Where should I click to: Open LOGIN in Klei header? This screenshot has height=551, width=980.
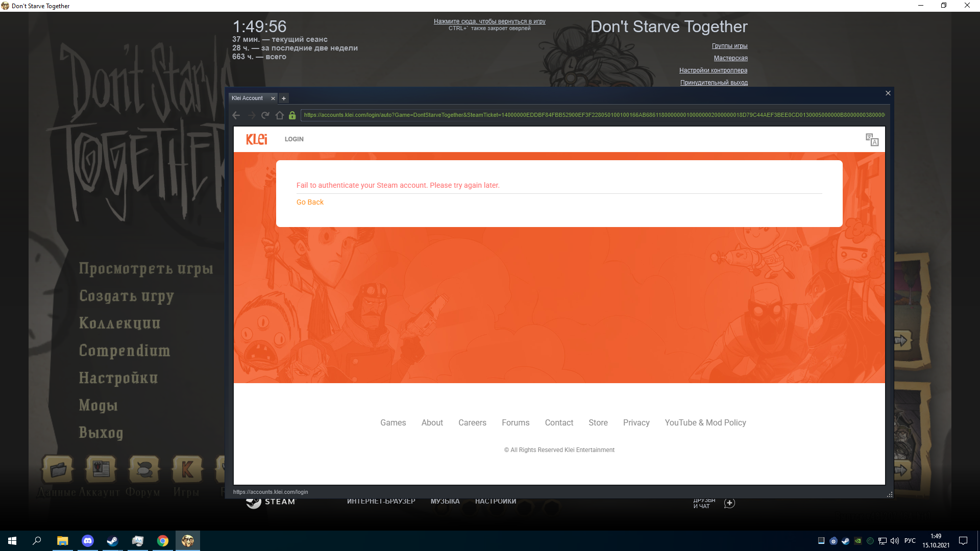coord(294,139)
